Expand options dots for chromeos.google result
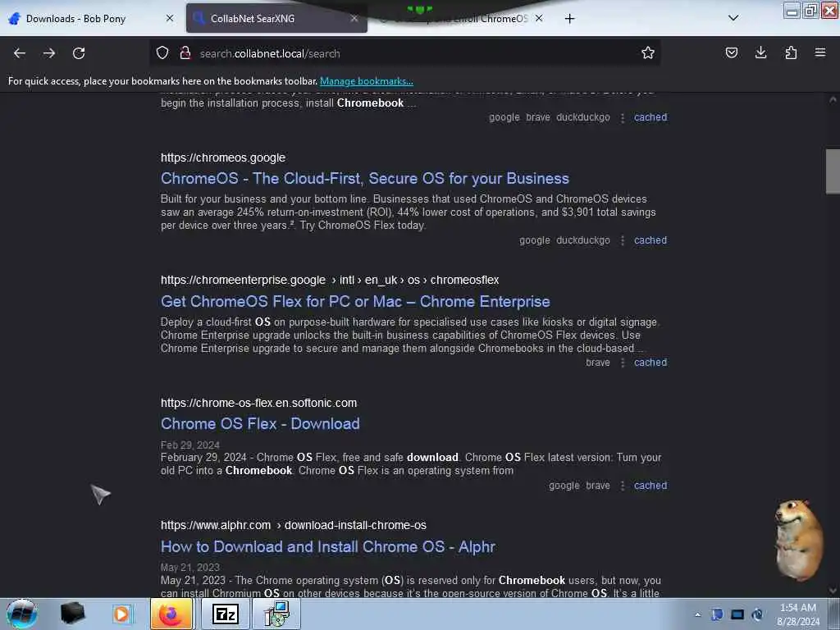Image resolution: width=840 pixels, height=630 pixels. coord(622,240)
